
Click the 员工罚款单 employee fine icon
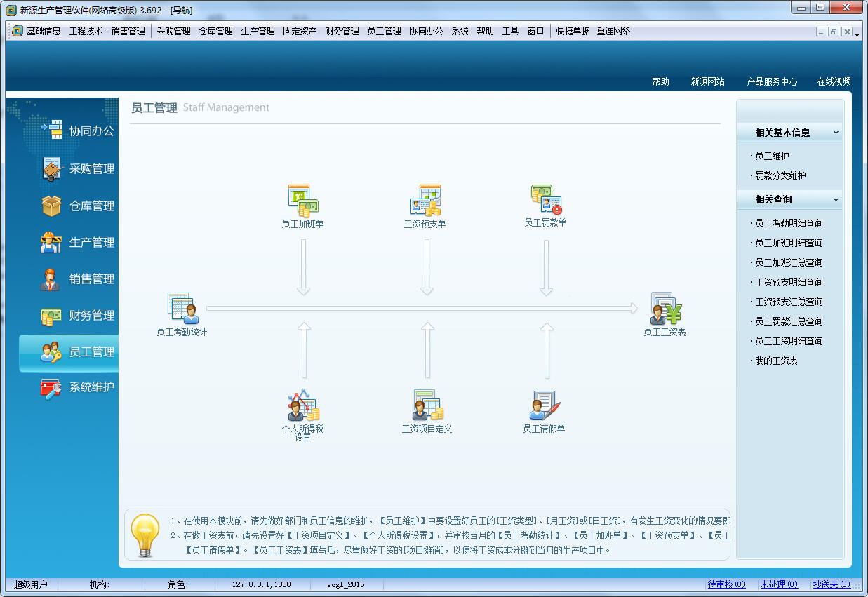545,200
